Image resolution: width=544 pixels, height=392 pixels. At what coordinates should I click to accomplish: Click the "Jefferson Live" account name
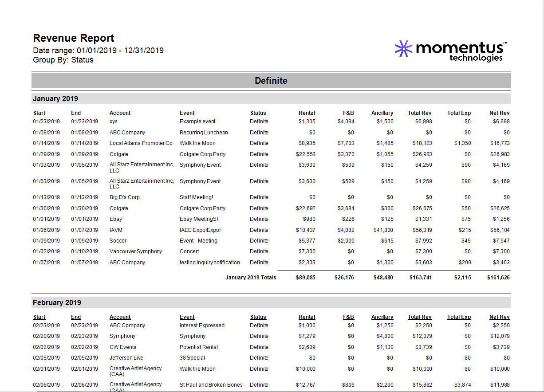(x=126, y=358)
